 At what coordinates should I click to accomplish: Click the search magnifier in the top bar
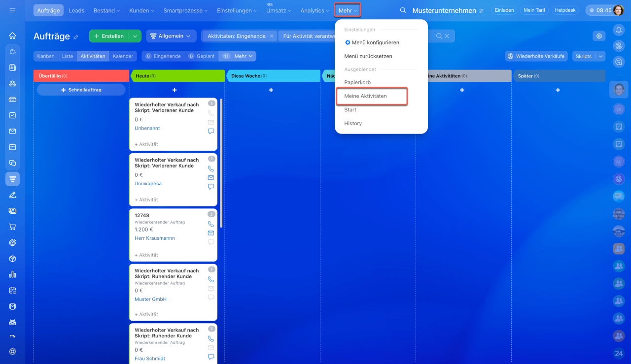click(x=403, y=10)
